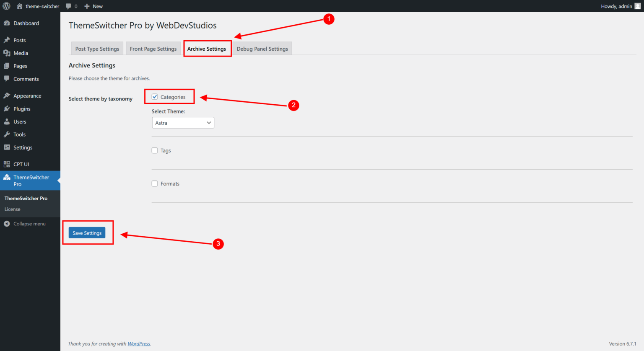This screenshot has height=351, width=644.
Task: Enable the Formats checkbox
Action: 155,183
